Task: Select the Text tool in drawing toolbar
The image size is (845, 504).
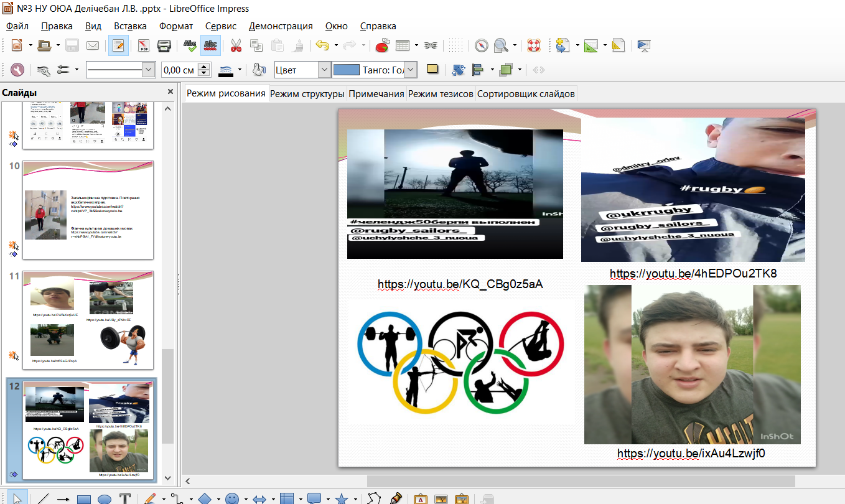Action: click(124, 498)
